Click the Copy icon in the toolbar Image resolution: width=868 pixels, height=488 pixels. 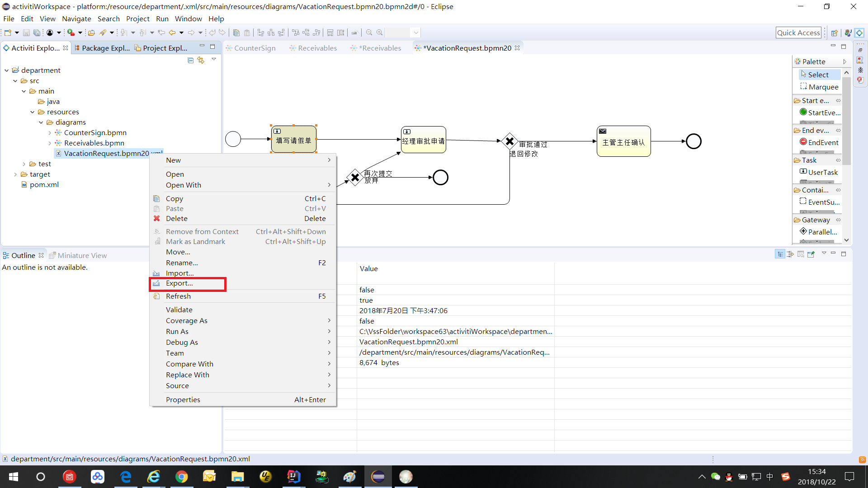coord(236,33)
